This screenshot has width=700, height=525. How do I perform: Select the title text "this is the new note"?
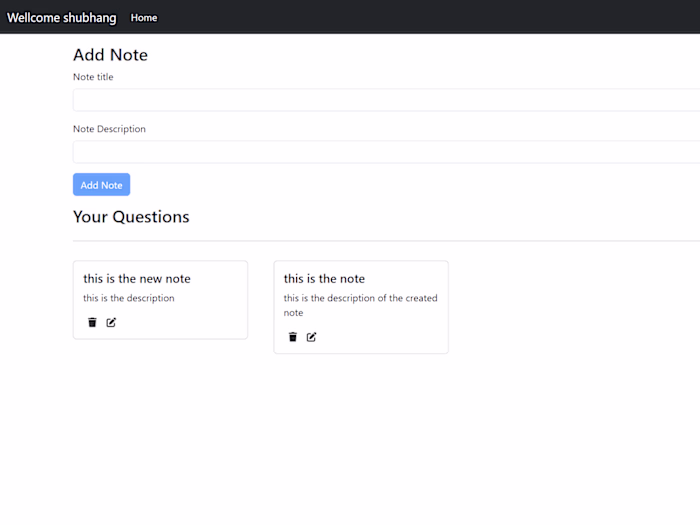[x=137, y=279]
